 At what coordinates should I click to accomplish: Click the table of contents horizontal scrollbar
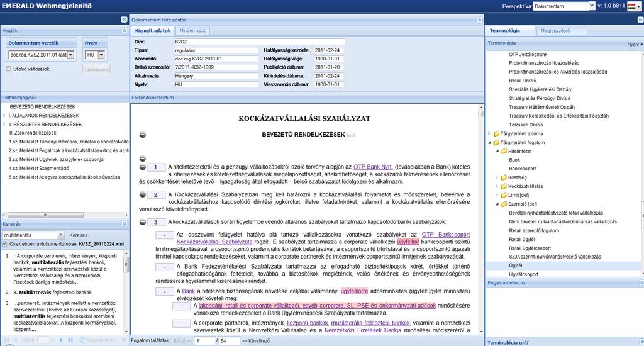click(45, 215)
